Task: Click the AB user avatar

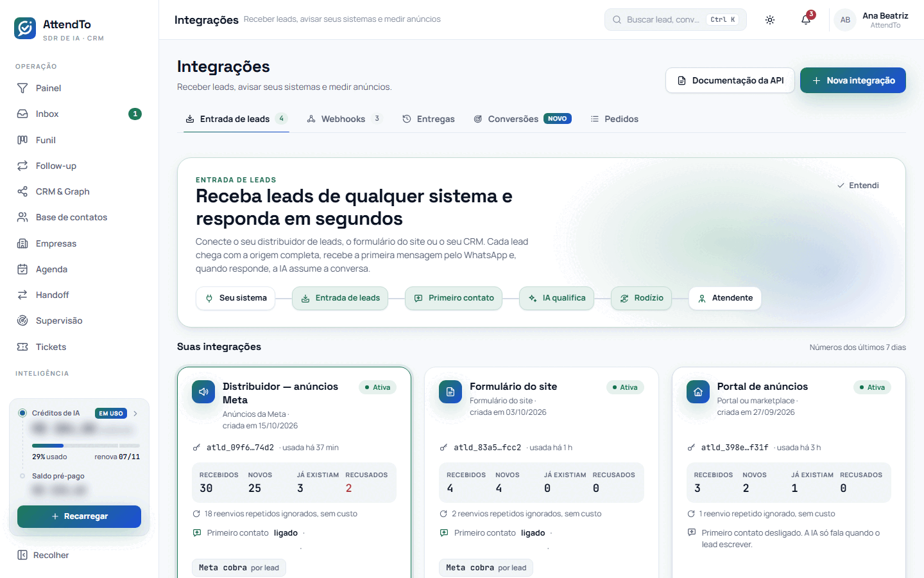Action: pos(845,20)
